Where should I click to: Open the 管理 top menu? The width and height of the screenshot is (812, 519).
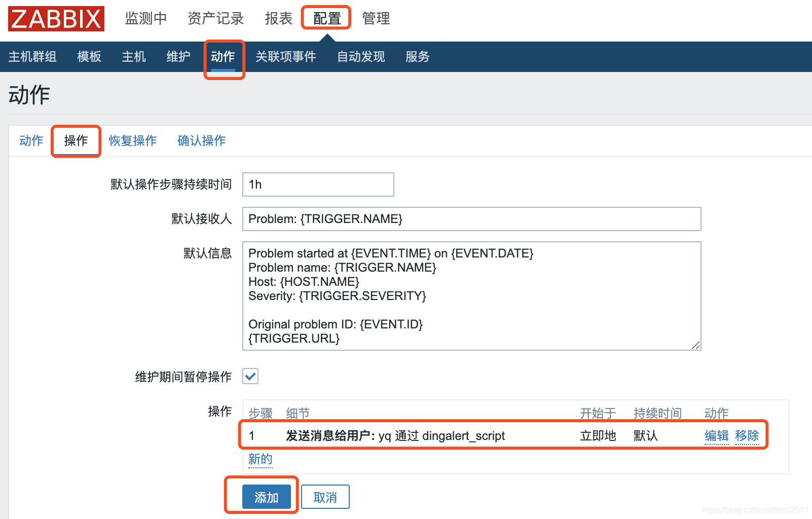tap(376, 19)
